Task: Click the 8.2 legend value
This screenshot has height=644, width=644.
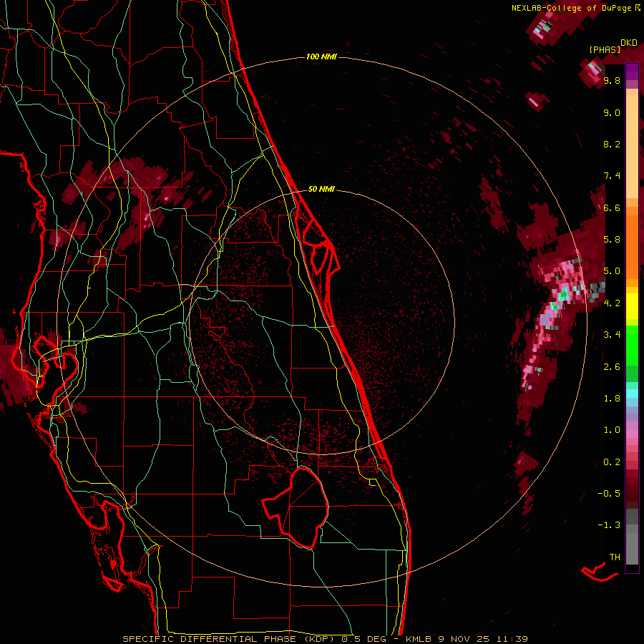Action: pos(612,144)
